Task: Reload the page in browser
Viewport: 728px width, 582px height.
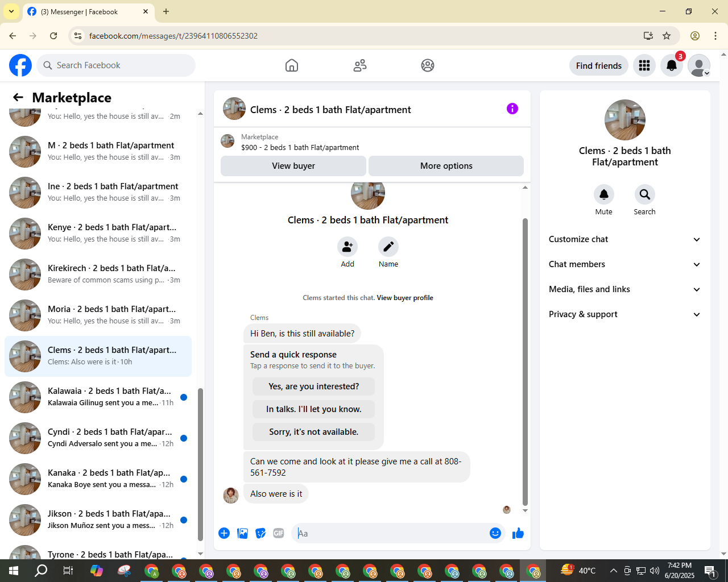Action: pyautogui.click(x=53, y=36)
